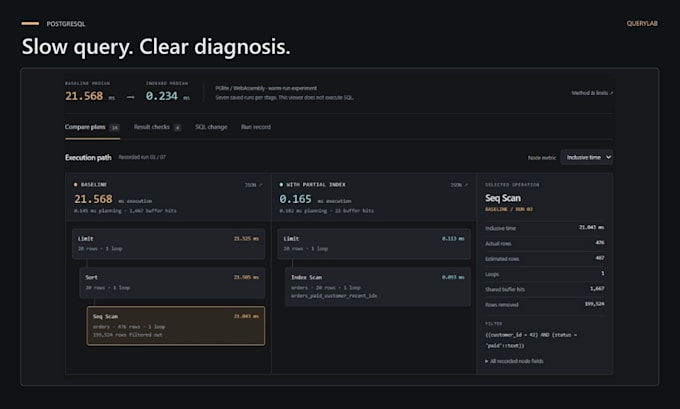Open JSON link for With Partial Index plan
Viewport: 680px width, 409px height.
(459, 185)
